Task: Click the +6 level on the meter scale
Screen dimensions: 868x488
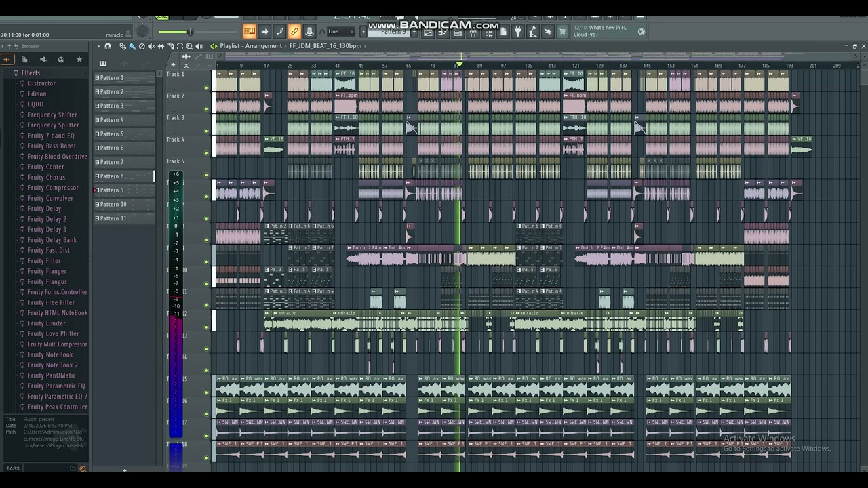Action: click(176, 174)
